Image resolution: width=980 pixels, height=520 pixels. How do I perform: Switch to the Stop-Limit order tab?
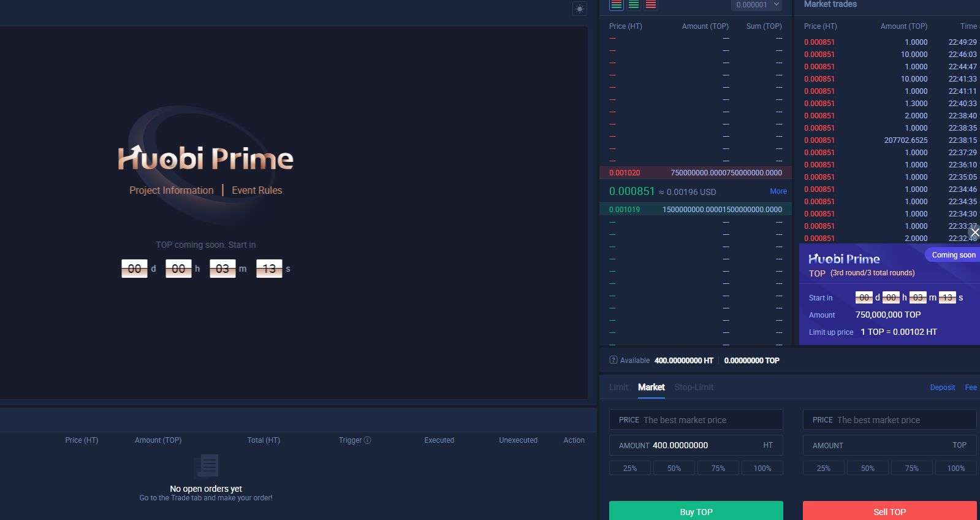(694, 387)
